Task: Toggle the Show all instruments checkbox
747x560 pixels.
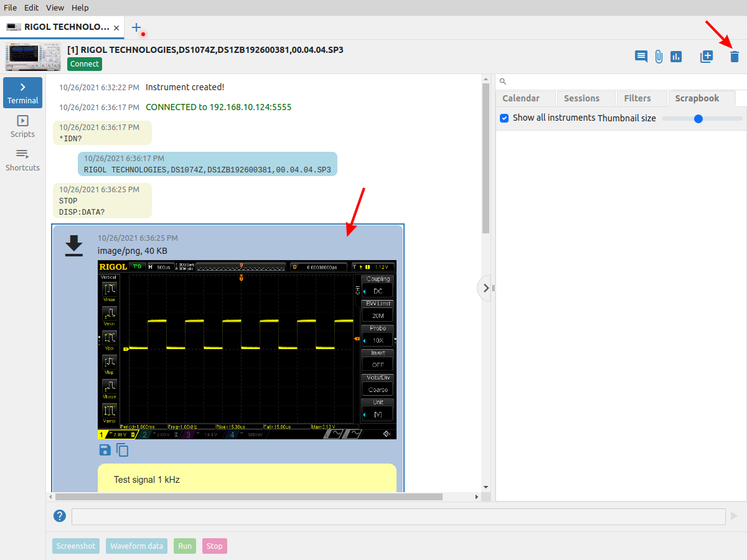Action: point(505,118)
